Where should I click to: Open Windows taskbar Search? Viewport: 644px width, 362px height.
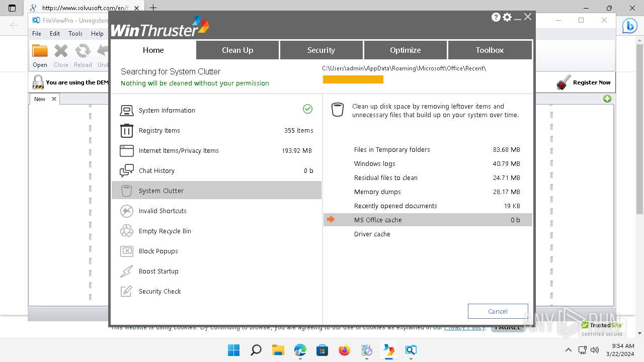[256, 350]
